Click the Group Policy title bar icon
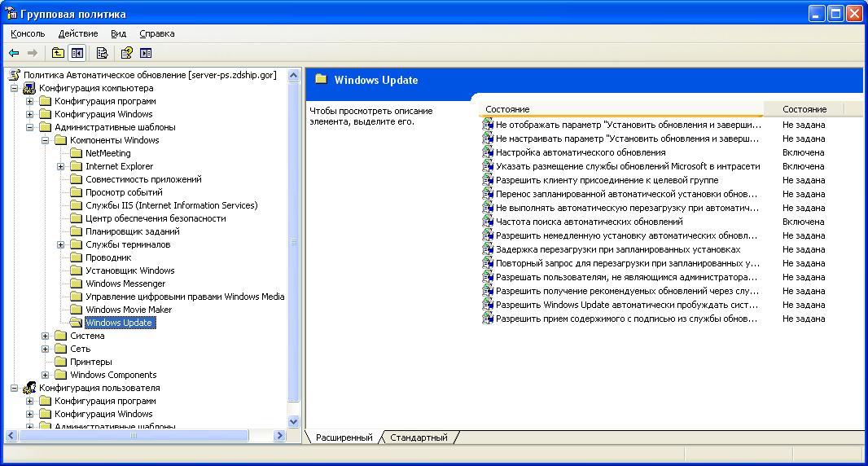Viewport: 868px width, 466px height. click(11, 13)
